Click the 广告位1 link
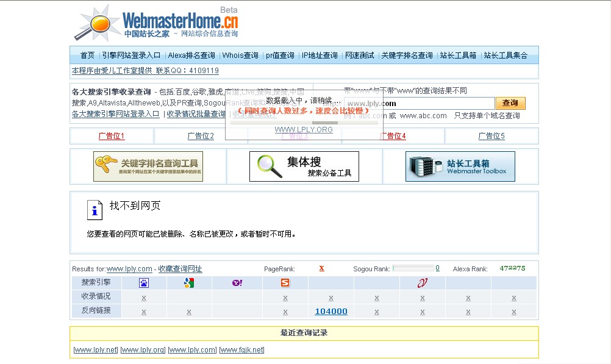This screenshot has height=364, width=611. coord(112,136)
